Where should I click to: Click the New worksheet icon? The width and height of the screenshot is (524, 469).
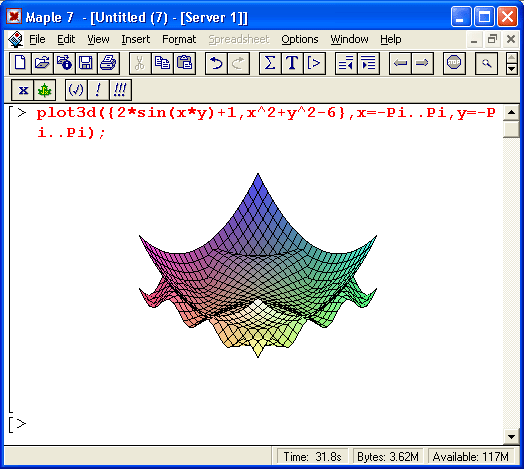tap(20, 63)
